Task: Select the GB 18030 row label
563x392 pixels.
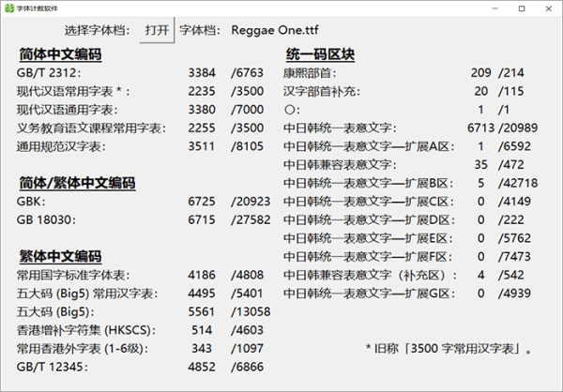Action: (x=46, y=219)
